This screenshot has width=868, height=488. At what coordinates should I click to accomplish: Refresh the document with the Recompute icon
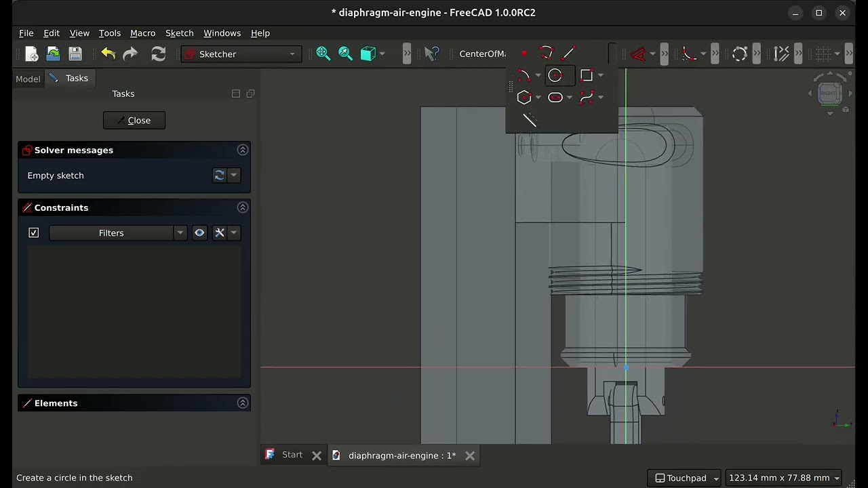(159, 54)
